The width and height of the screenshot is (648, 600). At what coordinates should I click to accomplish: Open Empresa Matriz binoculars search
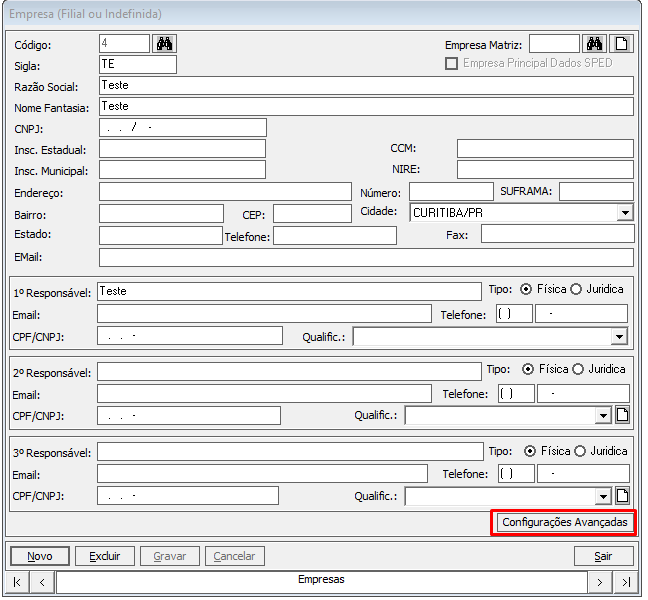[x=594, y=44]
